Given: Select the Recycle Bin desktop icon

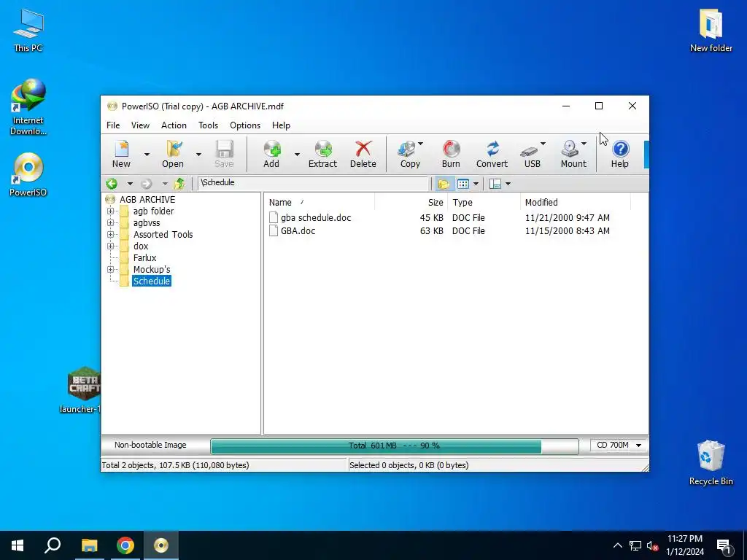Looking at the screenshot, I should 711,463.
